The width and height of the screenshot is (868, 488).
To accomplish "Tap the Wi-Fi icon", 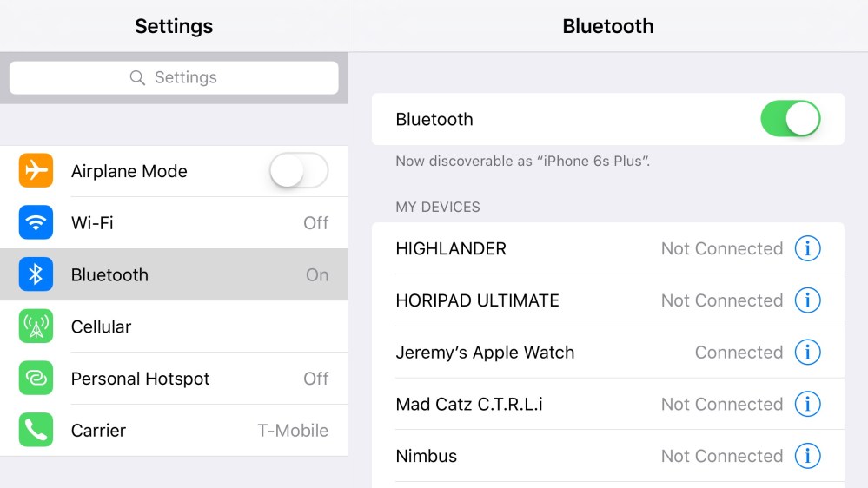I will [36, 223].
